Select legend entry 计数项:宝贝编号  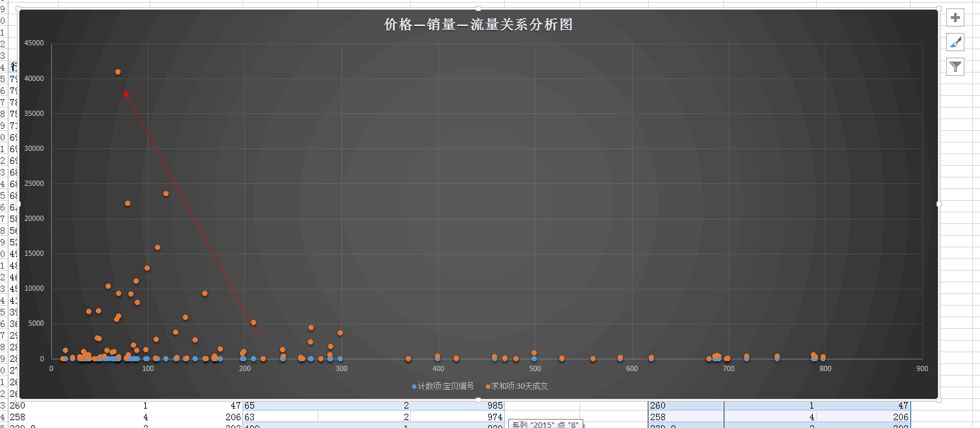pos(443,387)
